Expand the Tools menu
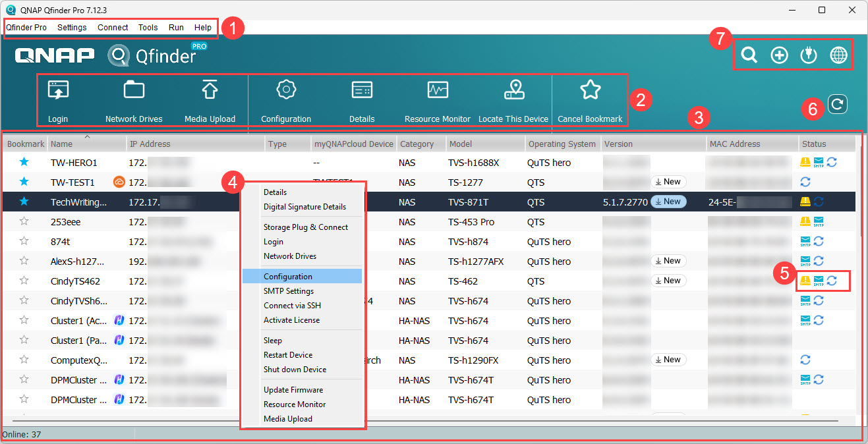The height and width of the screenshot is (444, 868). tap(148, 28)
